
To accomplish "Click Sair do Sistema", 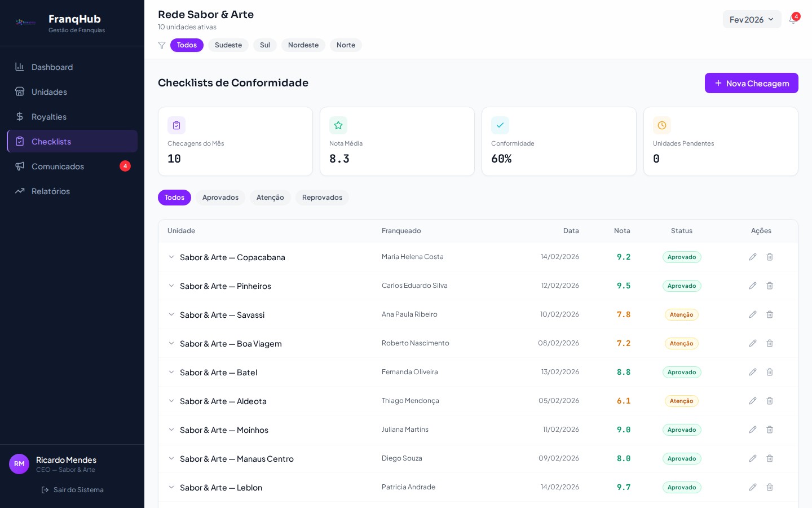I will pyautogui.click(x=72, y=489).
